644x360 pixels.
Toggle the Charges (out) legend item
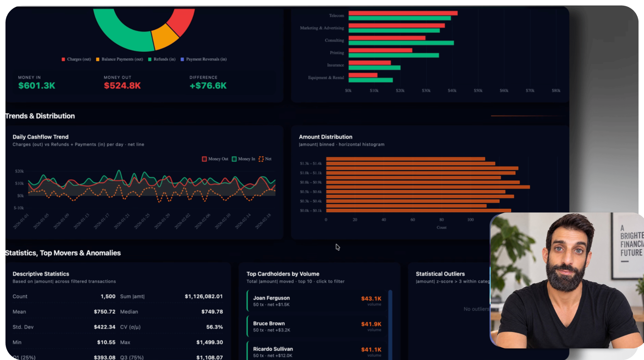pyautogui.click(x=76, y=59)
